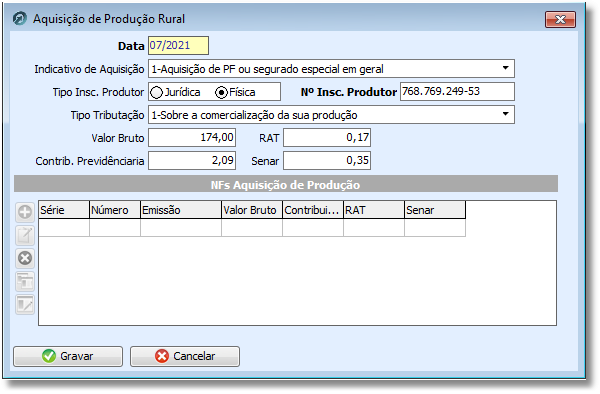Click the edit NF pencil icon
The image size is (600, 394).
pyautogui.click(x=25, y=235)
